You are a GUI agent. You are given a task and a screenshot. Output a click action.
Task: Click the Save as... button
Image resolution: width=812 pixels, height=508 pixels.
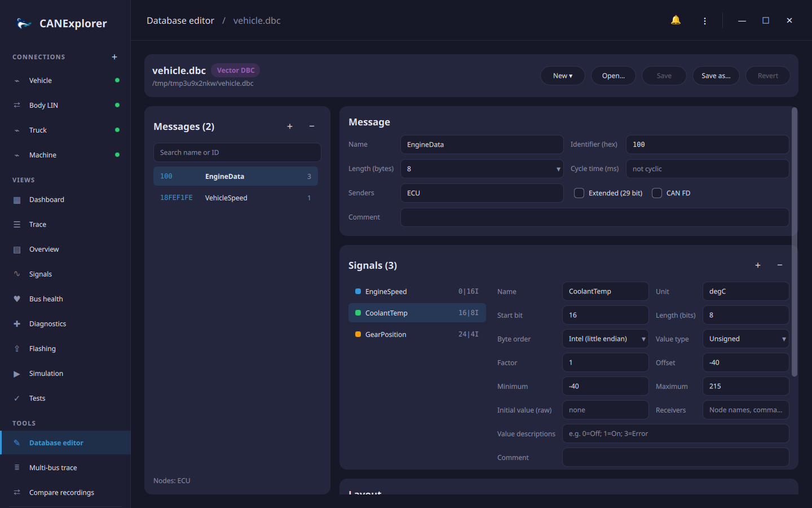[x=716, y=76]
